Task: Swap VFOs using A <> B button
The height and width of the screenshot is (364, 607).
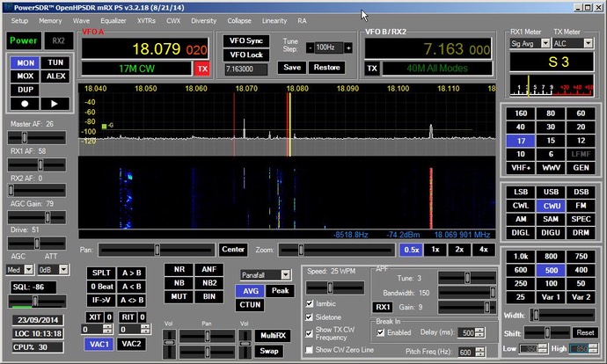Action: pos(133,299)
